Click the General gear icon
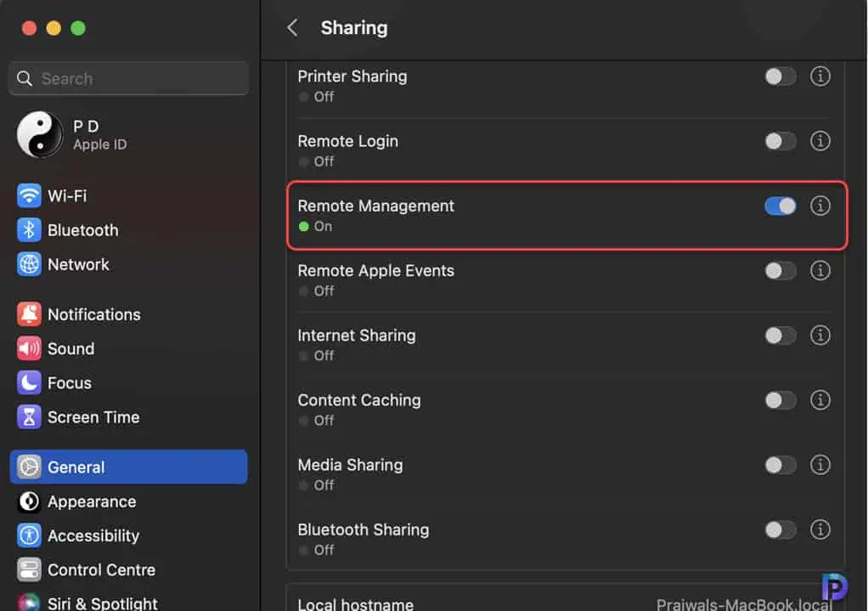868x611 pixels. (29, 467)
